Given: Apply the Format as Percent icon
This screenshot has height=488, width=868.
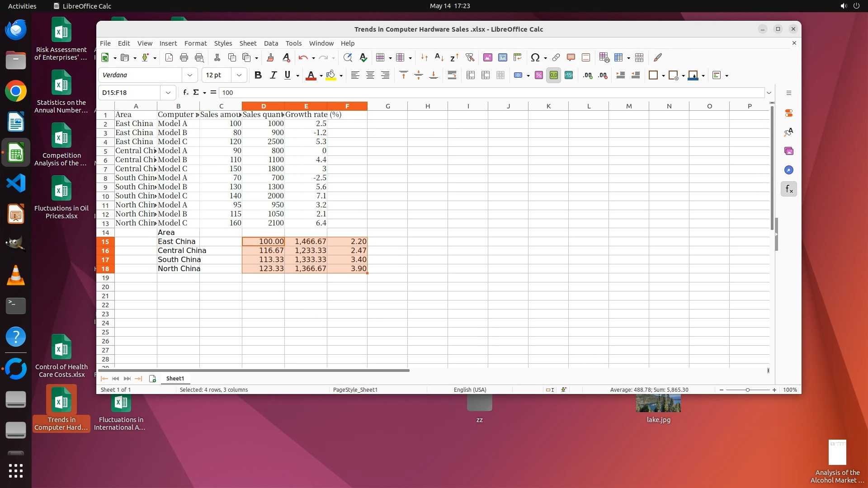Looking at the screenshot, I should 538,75.
